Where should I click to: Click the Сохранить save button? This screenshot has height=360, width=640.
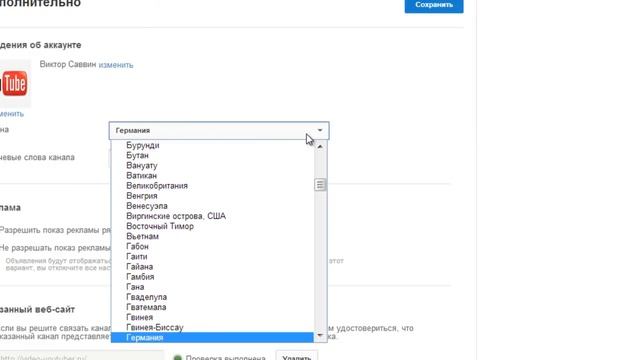coord(434,5)
